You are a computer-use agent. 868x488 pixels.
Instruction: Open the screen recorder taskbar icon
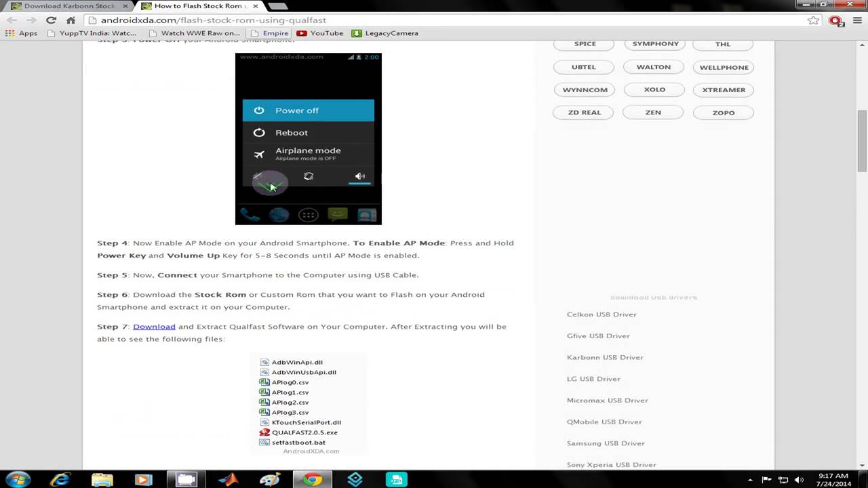click(186, 479)
